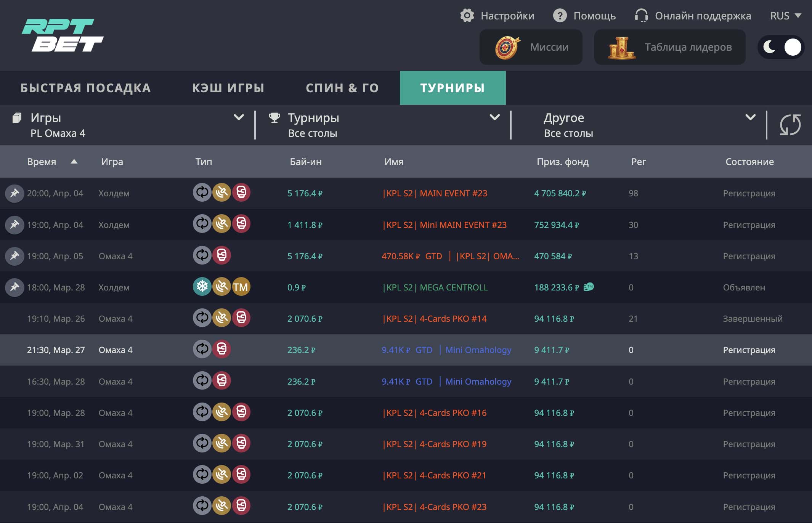This screenshot has width=812, height=523.
Task: Expand the Другое filter dropdown
Action: click(750, 117)
